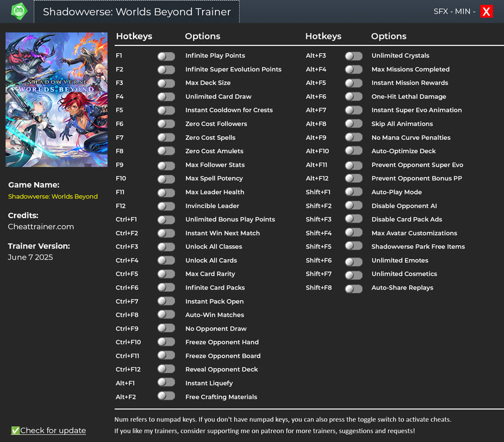Enable Freeze Opponent Hand toggle
Screen dimensions: 504x442
pos(166,343)
